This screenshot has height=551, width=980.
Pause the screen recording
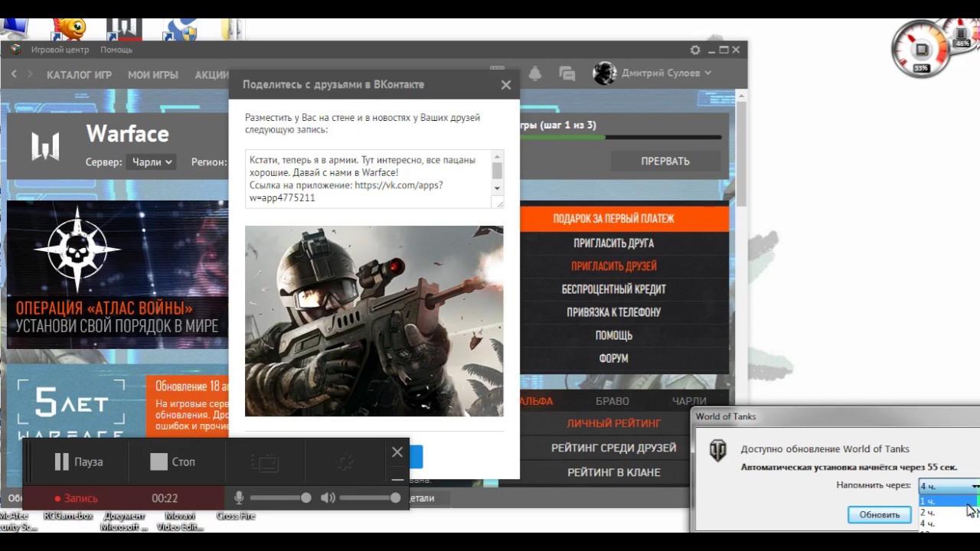78,462
